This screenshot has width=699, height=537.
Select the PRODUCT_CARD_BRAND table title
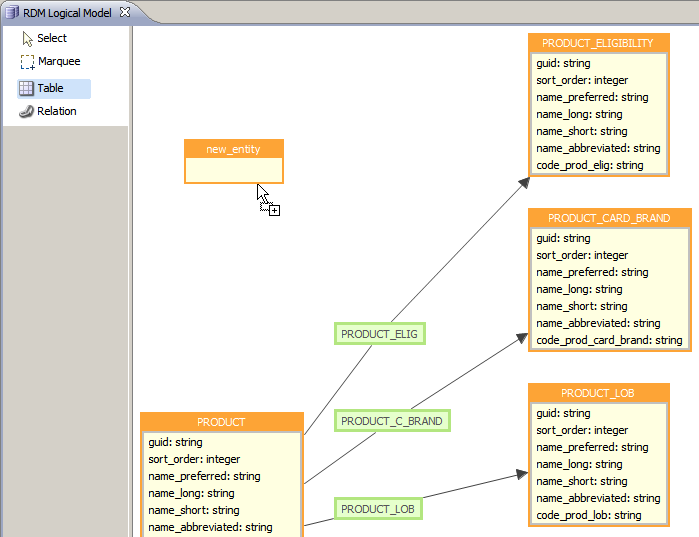pos(608,218)
